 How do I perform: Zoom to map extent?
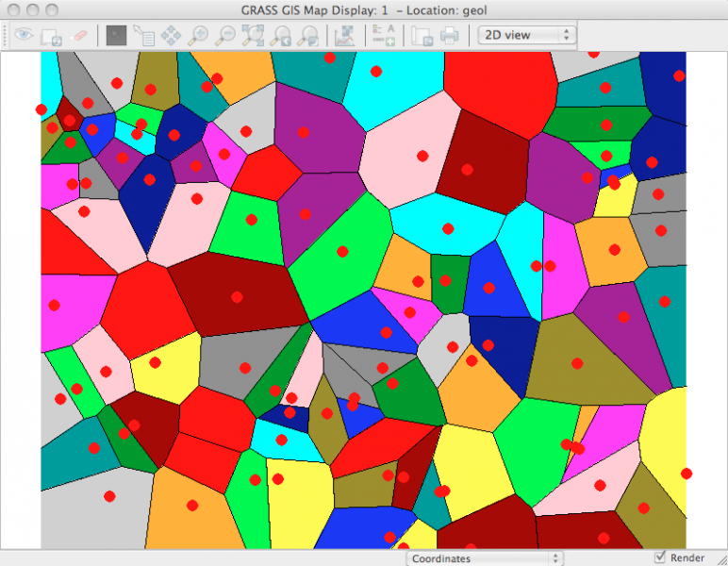(253, 36)
